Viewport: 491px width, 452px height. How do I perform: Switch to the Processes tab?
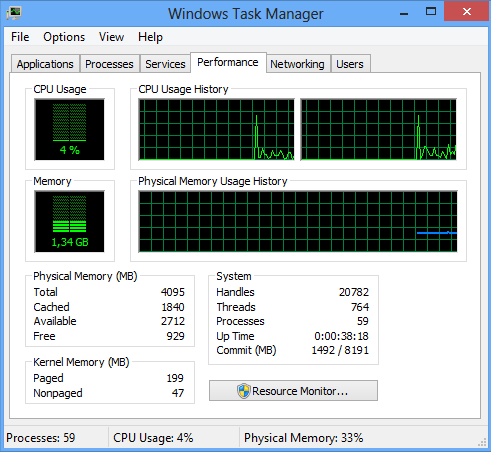pos(109,64)
